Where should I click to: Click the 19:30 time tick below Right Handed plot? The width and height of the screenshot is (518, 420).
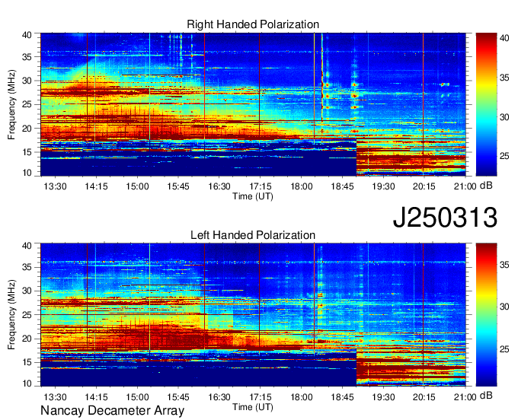point(383,186)
